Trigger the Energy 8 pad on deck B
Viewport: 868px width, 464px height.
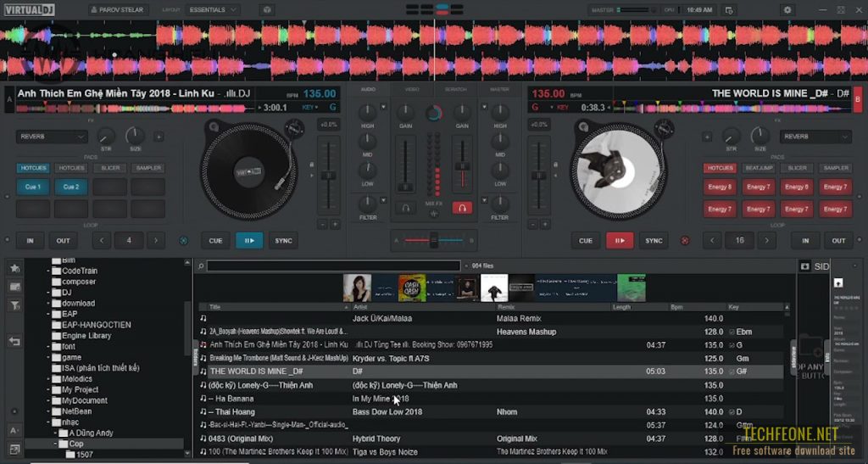[720, 187]
